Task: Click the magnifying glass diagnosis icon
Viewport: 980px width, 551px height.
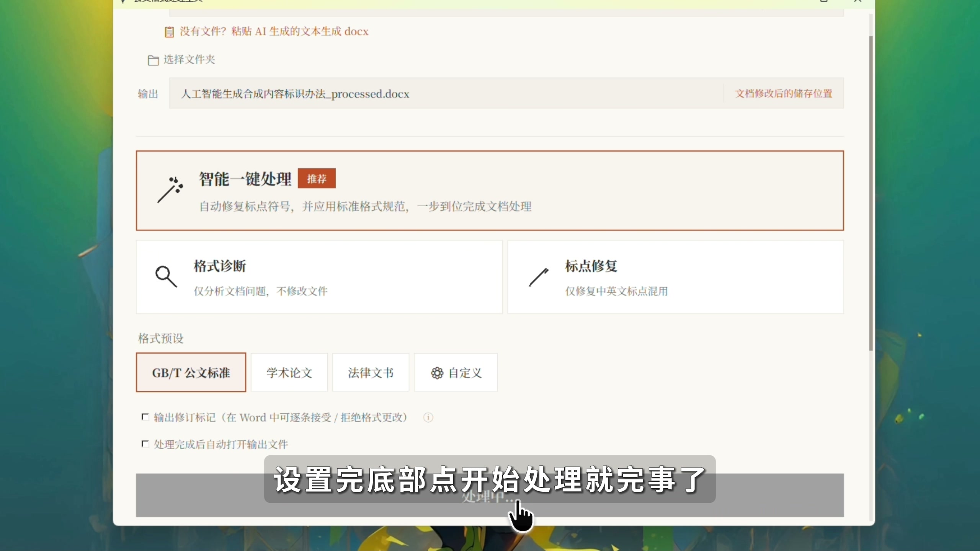Action: click(166, 276)
